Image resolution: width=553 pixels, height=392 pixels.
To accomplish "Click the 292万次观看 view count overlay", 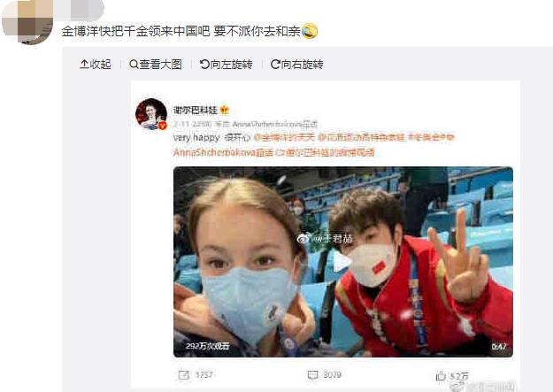I will point(208,346).
